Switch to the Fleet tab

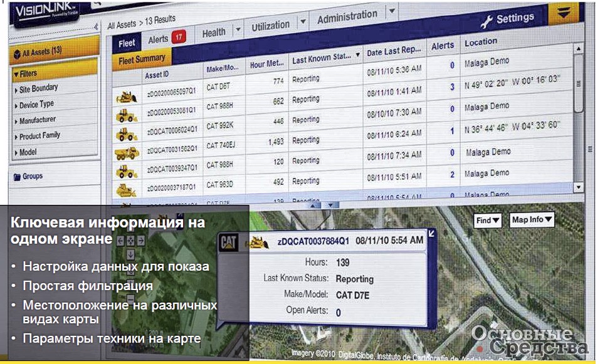click(127, 43)
